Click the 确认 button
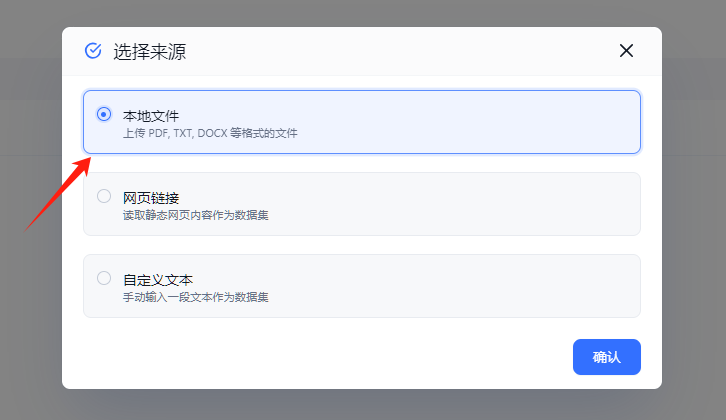This screenshot has height=420, width=726. [x=607, y=357]
